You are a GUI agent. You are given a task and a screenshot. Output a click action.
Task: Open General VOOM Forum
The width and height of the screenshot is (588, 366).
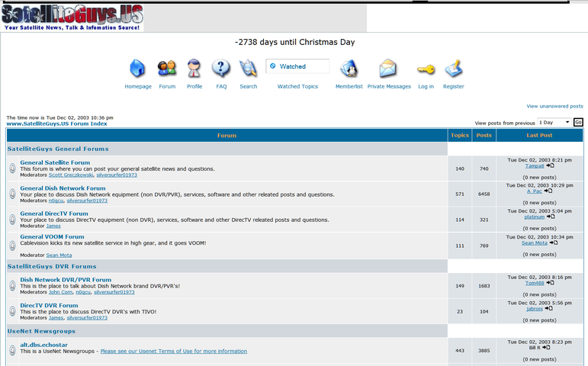(x=52, y=236)
